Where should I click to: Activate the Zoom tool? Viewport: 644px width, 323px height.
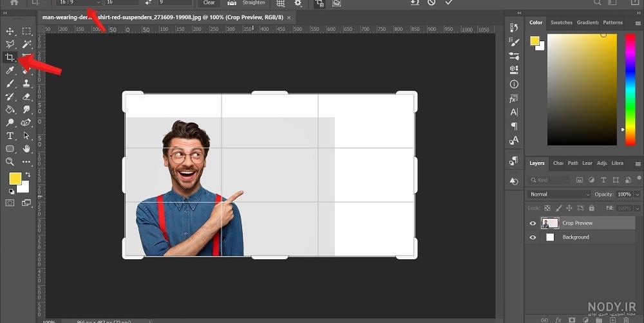[x=10, y=161]
